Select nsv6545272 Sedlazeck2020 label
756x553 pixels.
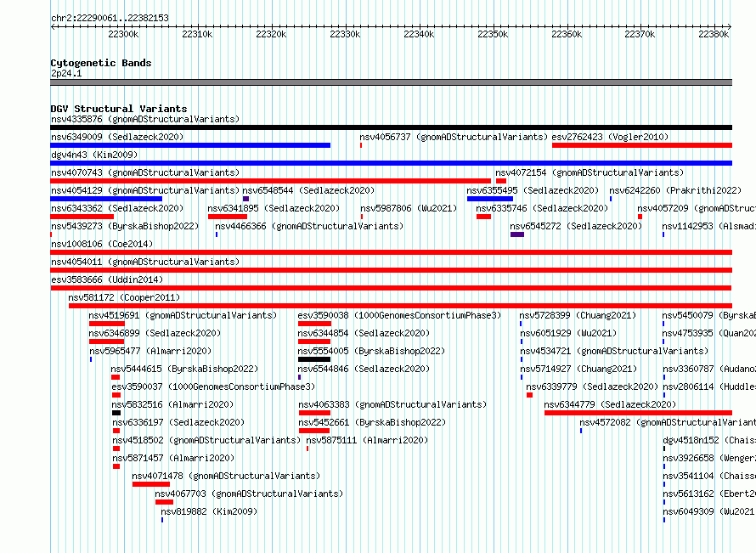(576, 226)
